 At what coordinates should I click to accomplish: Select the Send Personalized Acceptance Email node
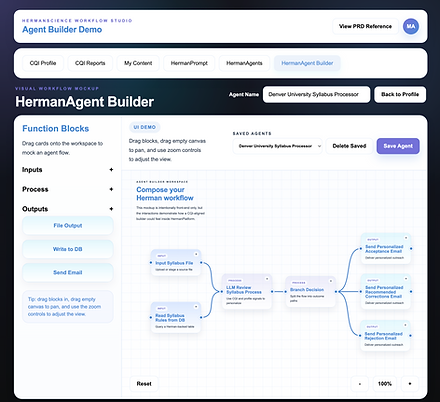pos(386,249)
